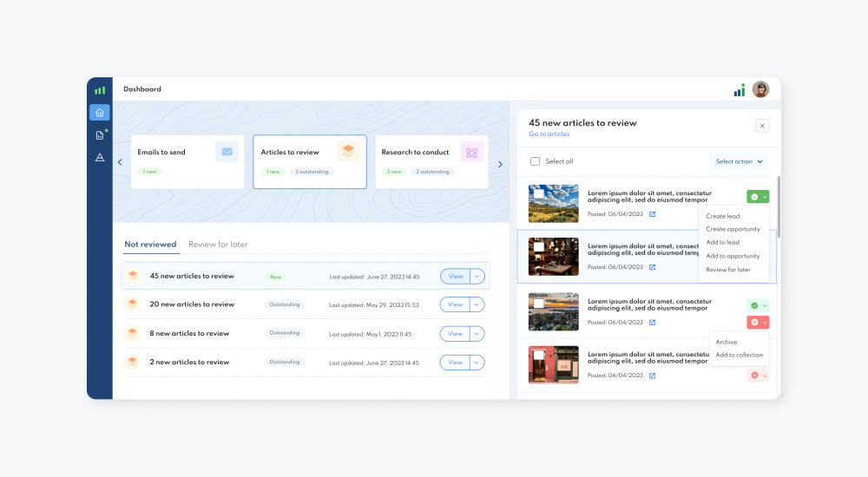Select Archive from the red dropdown menu
868x477 pixels.
click(727, 342)
